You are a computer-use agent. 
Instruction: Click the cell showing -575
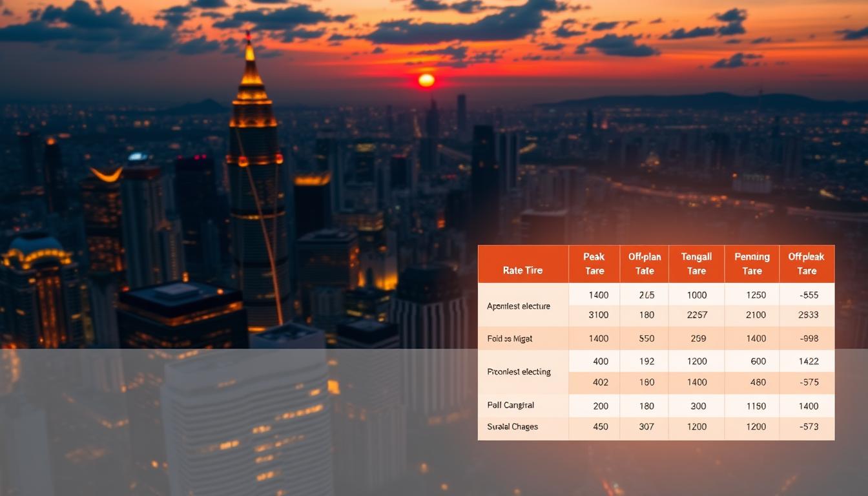coord(808,382)
